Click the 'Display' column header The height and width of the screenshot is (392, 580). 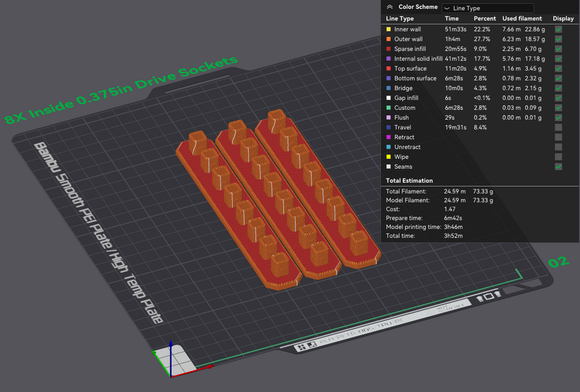[563, 19]
